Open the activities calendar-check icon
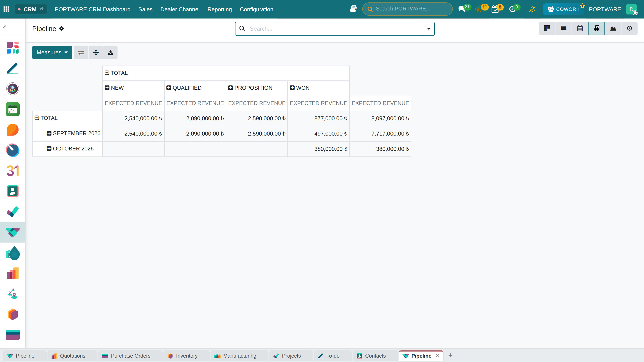Viewport: 644px width, 362px height. click(x=495, y=9)
